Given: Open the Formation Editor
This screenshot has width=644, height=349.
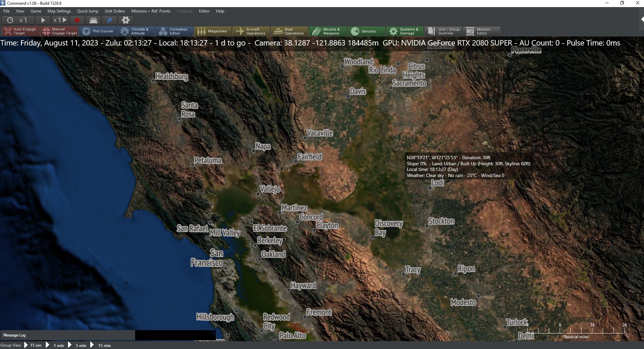Looking at the screenshot, I should [174, 31].
